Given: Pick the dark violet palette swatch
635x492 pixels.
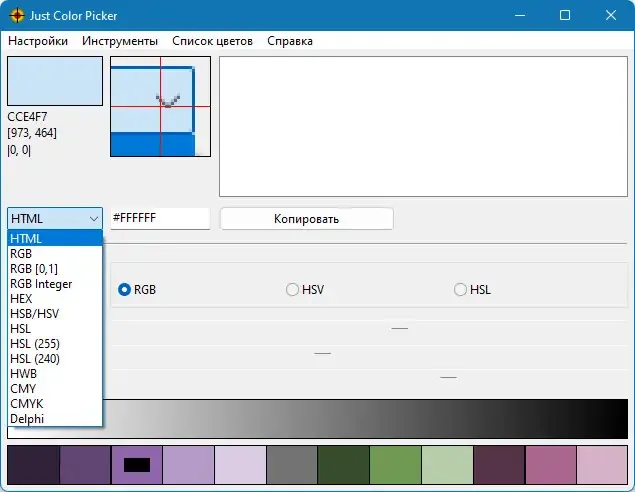Looking at the screenshot, I should click(x=85, y=465).
